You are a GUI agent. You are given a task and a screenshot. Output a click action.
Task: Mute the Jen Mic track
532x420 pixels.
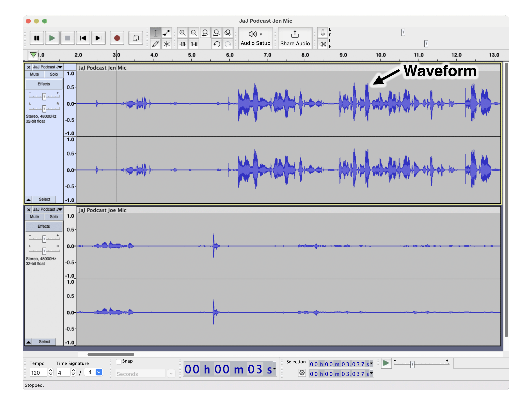point(34,74)
